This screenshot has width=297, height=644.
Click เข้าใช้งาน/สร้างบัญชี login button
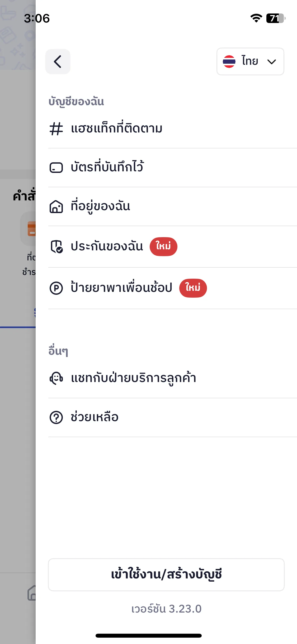[166, 575]
